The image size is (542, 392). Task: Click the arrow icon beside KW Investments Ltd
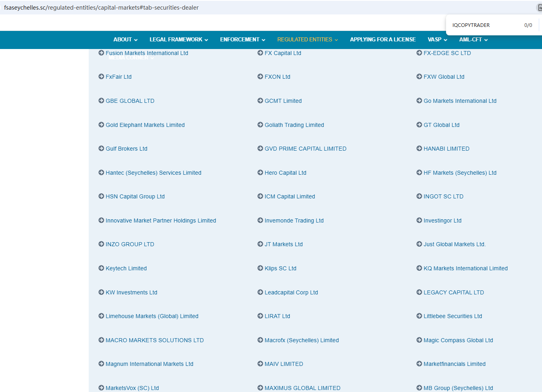click(x=101, y=292)
